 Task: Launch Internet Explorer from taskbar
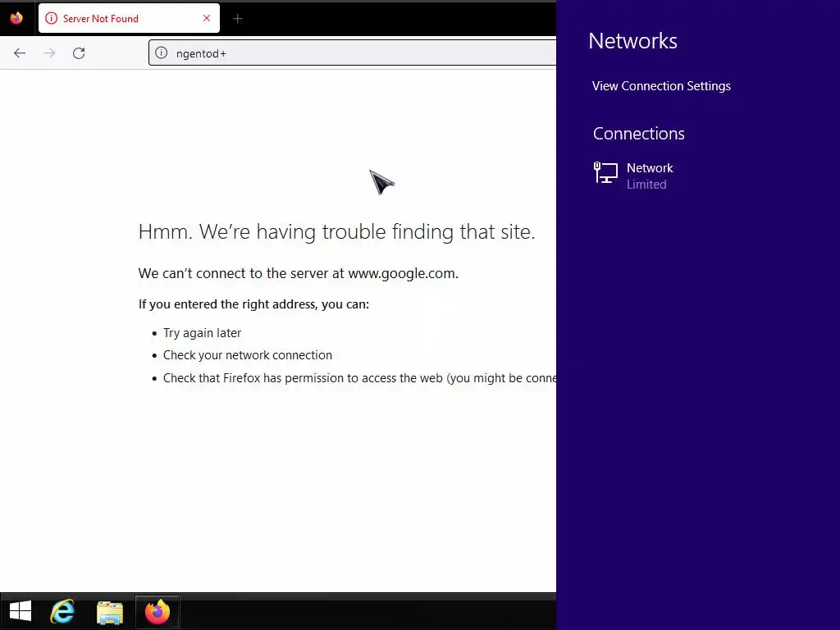click(x=62, y=611)
